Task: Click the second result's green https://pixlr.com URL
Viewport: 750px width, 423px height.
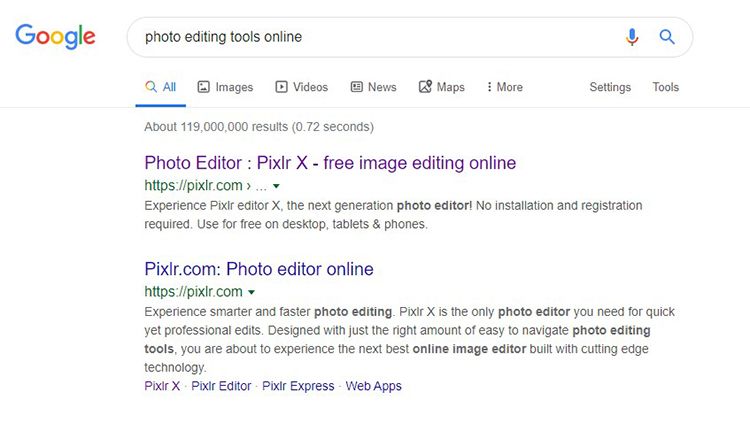Action: tap(193, 291)
